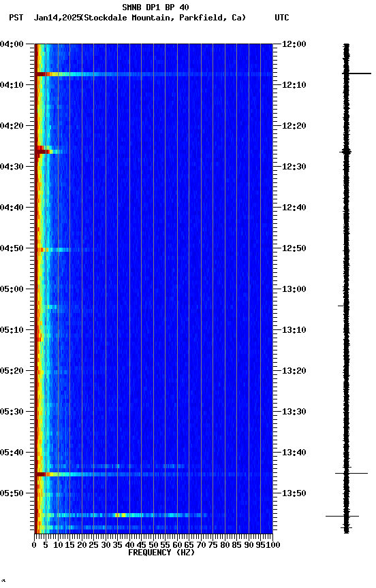Click the 04:10 PST time label
This screenshot has height=588, width=376.
[x=12, y=85]
